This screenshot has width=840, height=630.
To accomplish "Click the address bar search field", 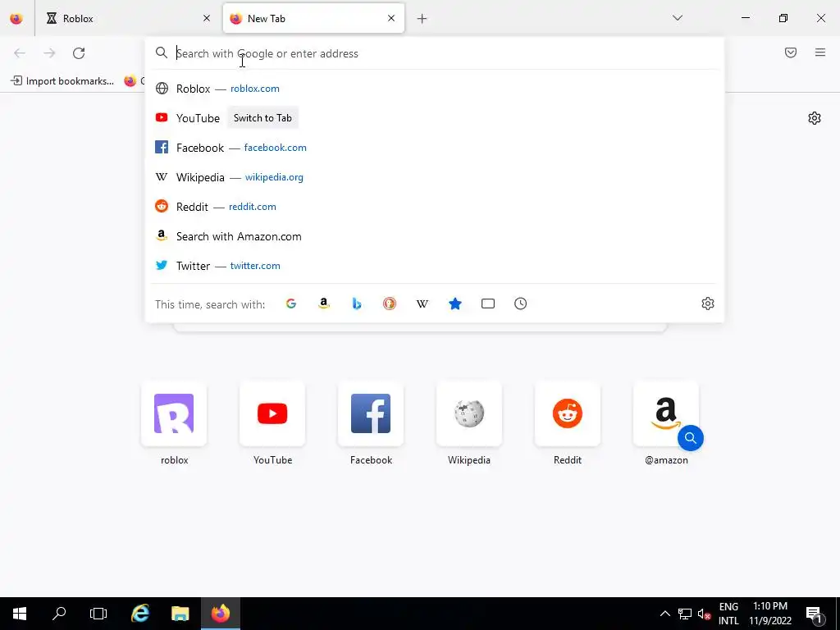I will click(435, 53).
